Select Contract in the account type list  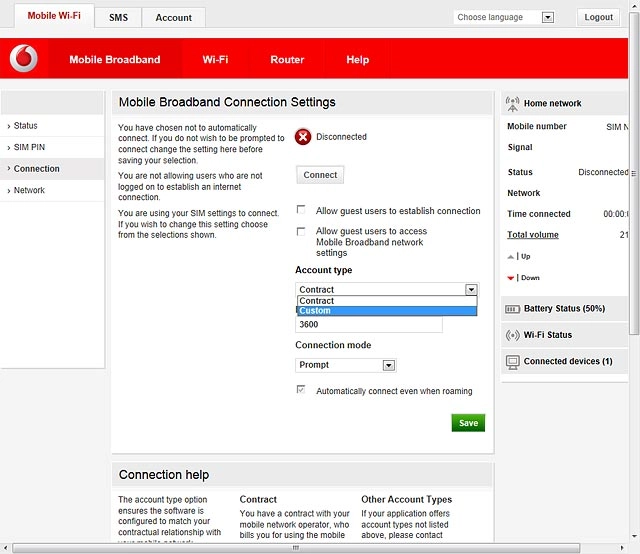click(387, 301)
